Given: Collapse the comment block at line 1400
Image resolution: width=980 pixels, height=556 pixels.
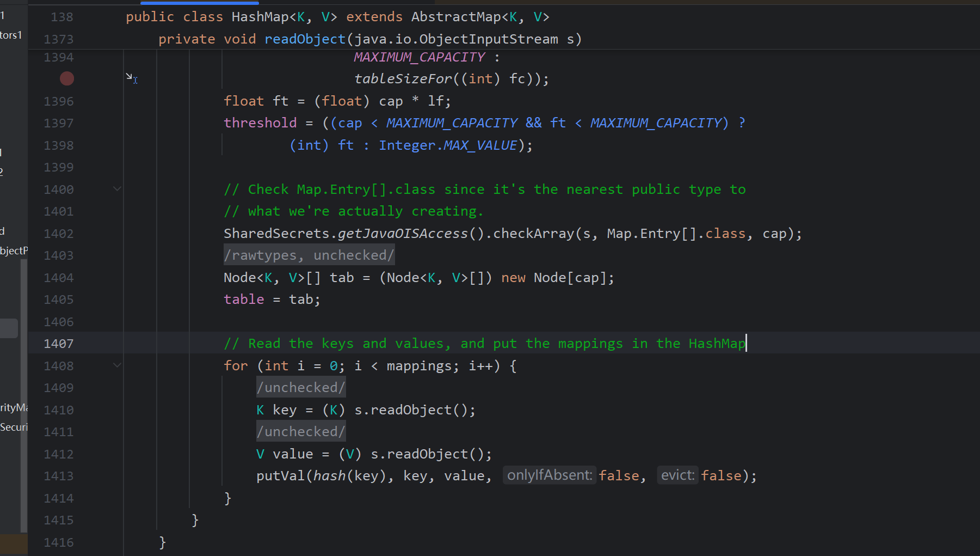Looking at the screenshot, I should (x=117, y=189).
